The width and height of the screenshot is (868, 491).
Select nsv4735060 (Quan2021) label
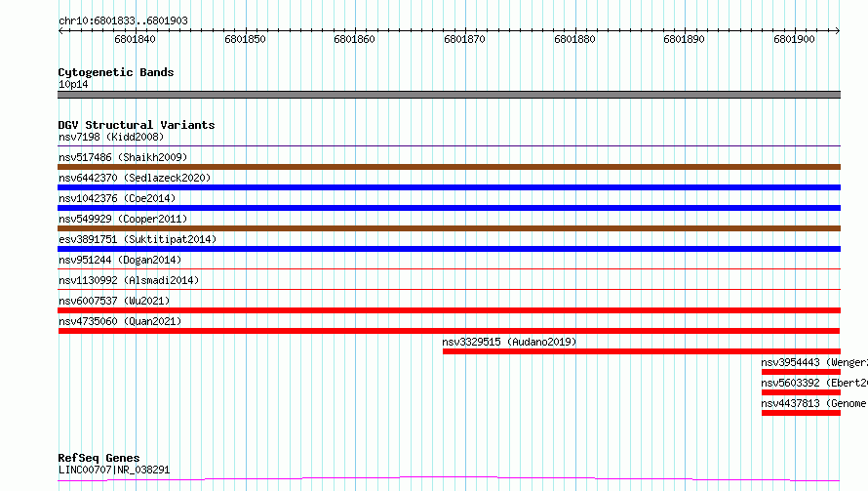[x=120, y=321]
